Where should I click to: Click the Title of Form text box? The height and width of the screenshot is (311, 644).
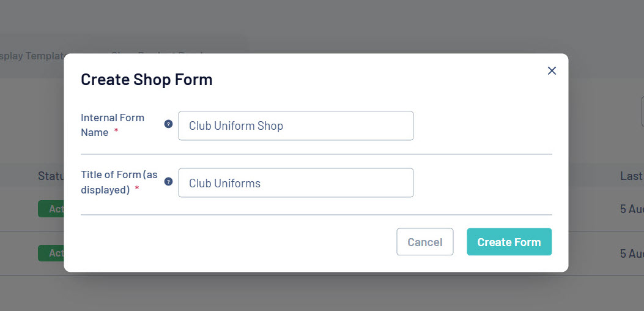295,183
